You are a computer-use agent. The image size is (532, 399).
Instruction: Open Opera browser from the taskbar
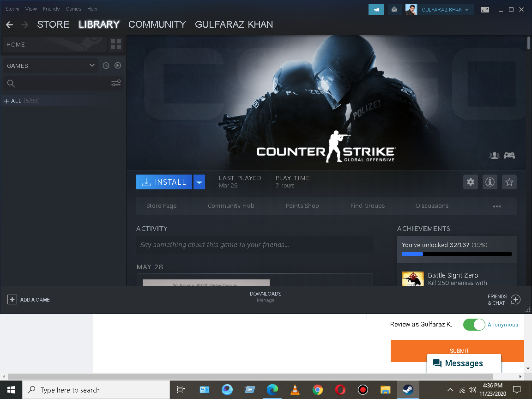(340, 390)
